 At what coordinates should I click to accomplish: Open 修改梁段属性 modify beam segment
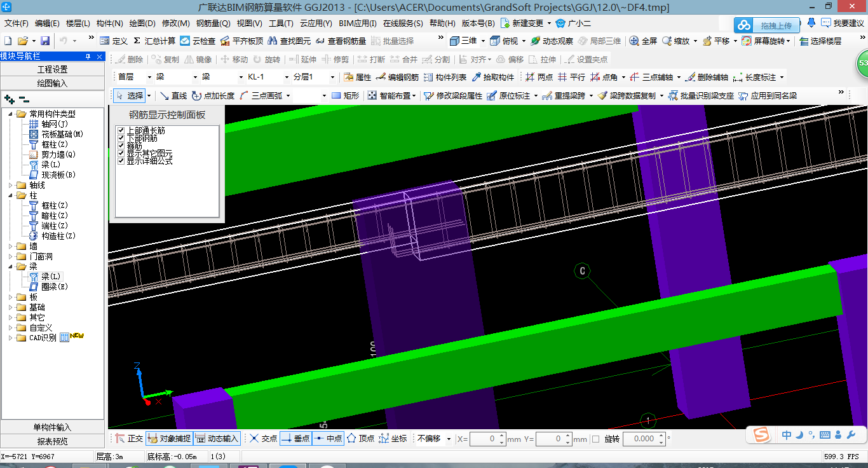[453, 95]
